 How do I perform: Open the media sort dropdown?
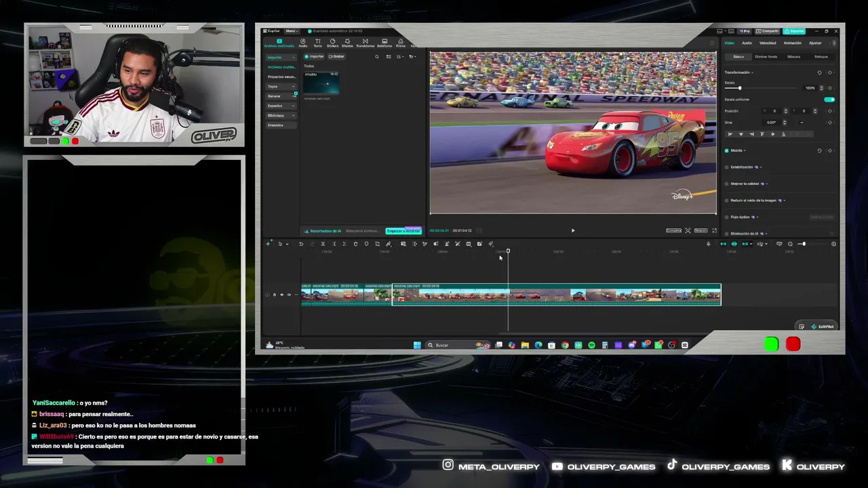(401, 56)
